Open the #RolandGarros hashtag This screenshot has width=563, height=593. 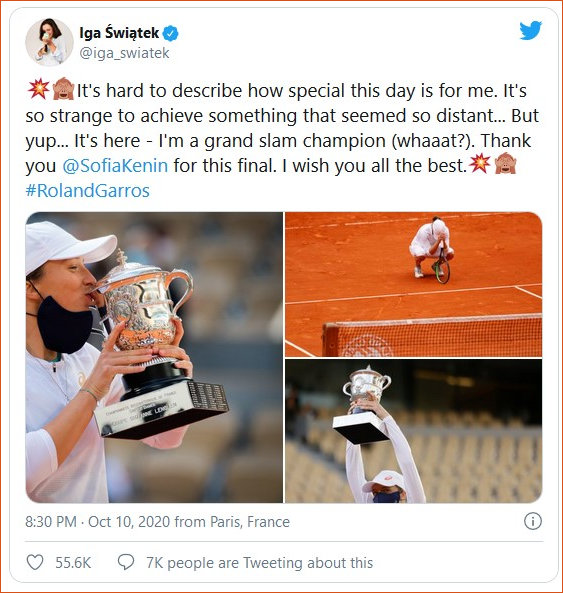coord(87,191)
